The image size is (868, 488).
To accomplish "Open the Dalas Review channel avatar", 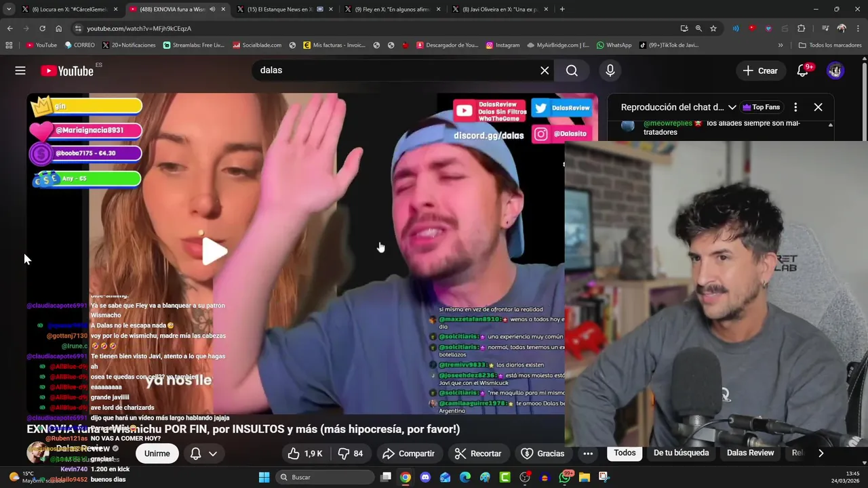I will tap(37, 453).
